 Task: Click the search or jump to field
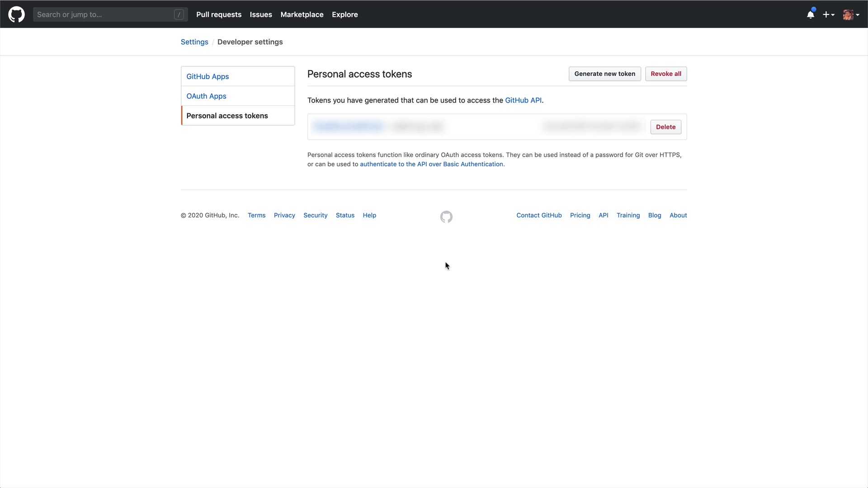tap(104, 14)
